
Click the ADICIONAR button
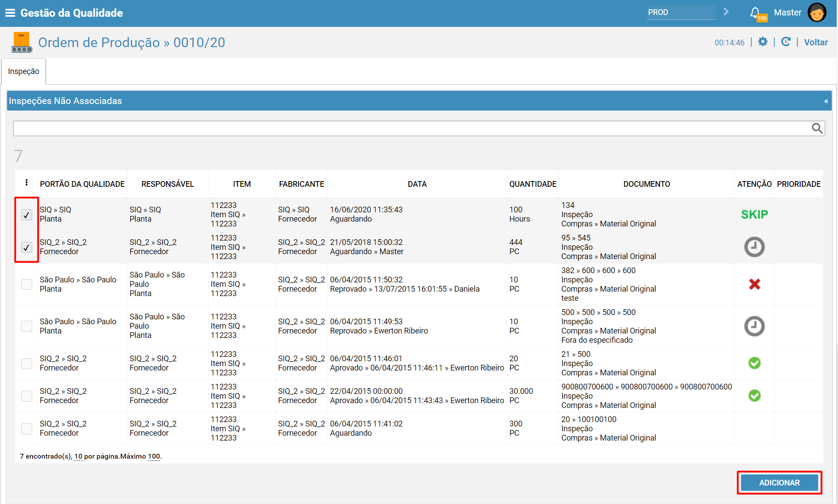tap(779, 483)
